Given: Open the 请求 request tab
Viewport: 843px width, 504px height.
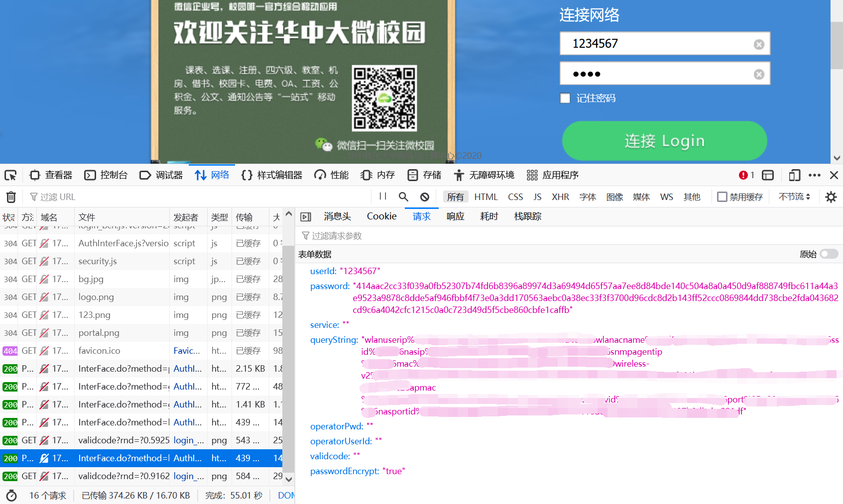Looking at the screenshot, I should [421, 216].
